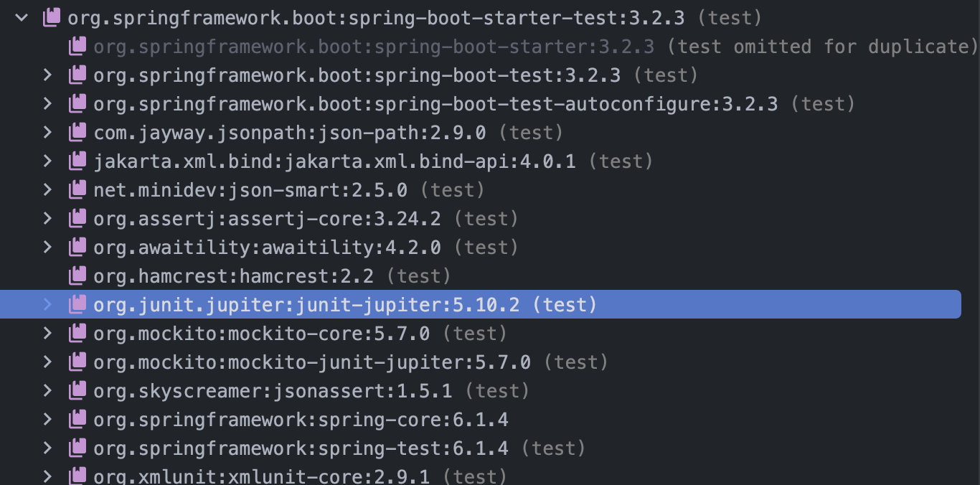Expand the xmlunit-core:2.9.1 node

coord(47,476)
